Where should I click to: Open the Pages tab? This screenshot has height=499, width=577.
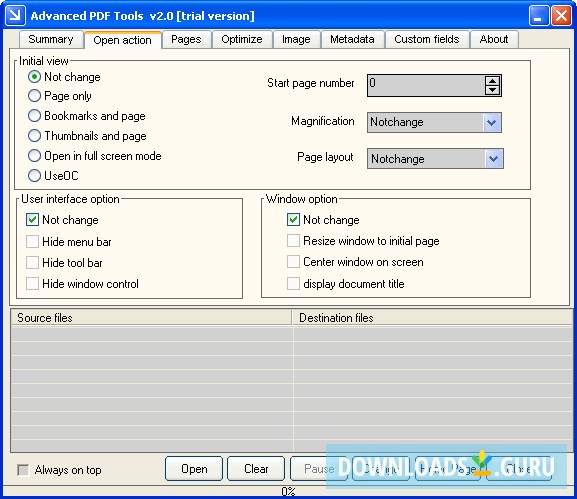186,39
